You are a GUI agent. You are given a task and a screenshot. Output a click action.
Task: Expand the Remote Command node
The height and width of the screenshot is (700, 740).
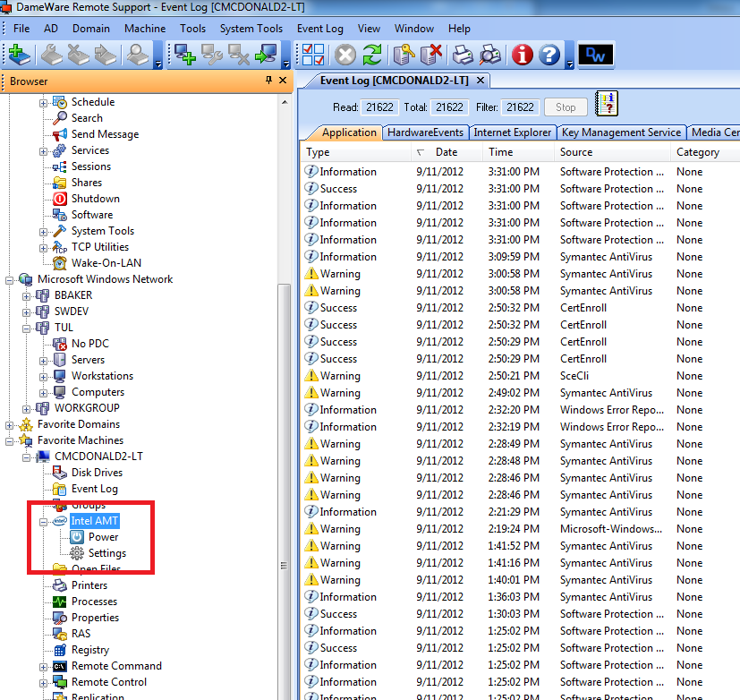[43, 667]
